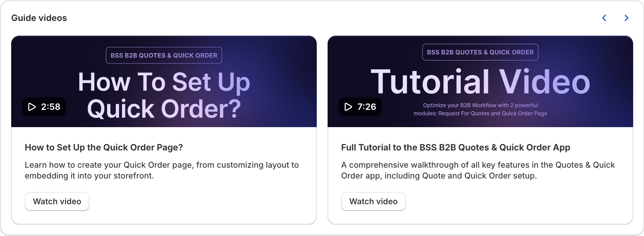Click play icon on 7:26 video
644x236 pixels.
[348, 107]
